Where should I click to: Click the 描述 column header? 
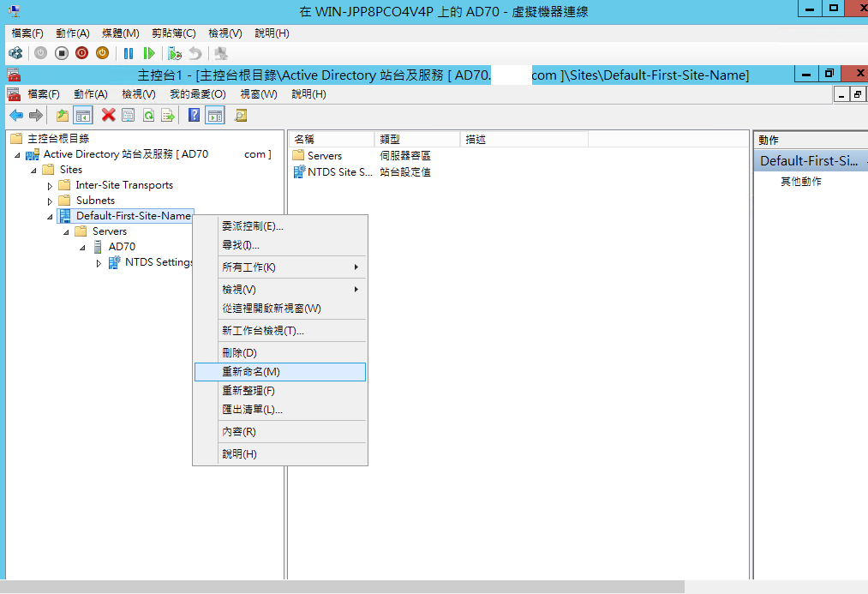click(524, 140)
